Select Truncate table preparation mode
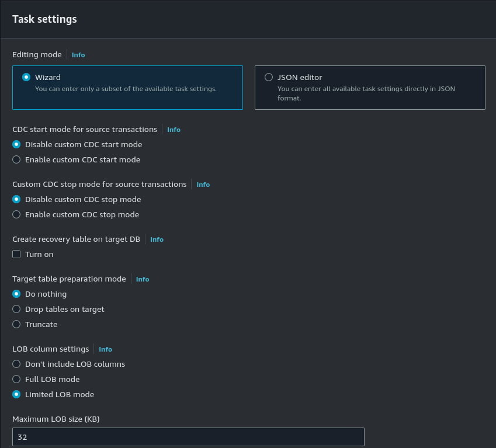 pyautogui.click(x=16, y=324)
